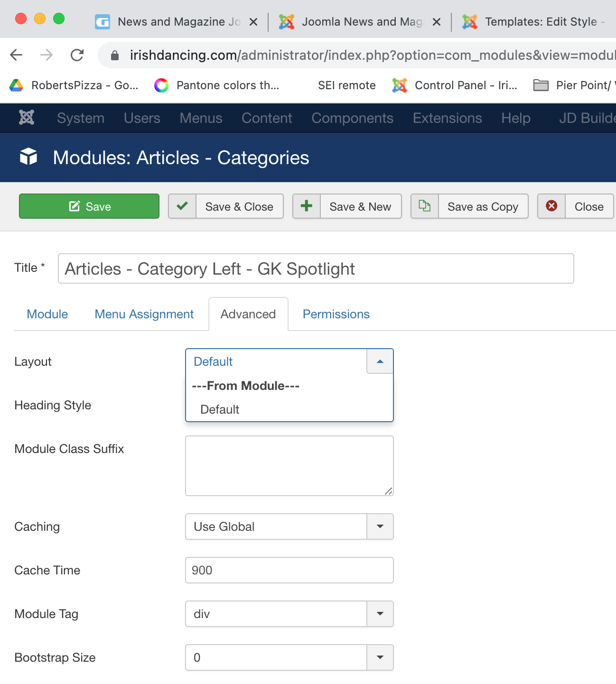Click the red X Close icon
The image size is (616, 684).
tap(551, 206)
